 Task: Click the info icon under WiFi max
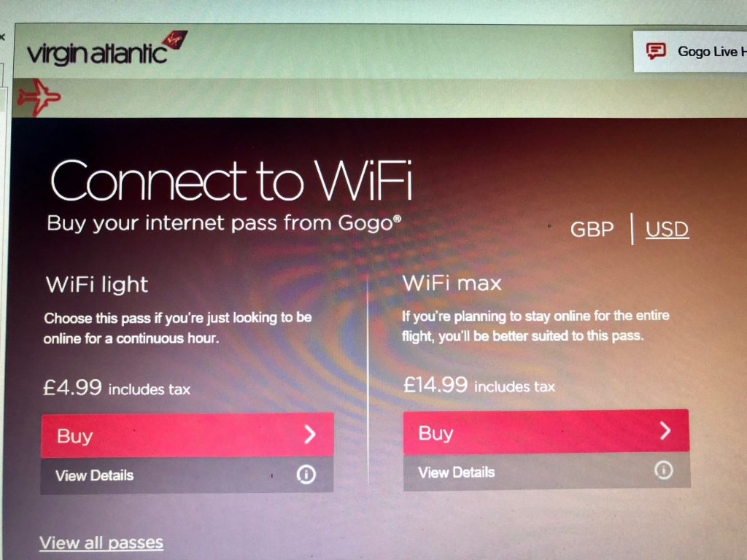tap(664, 470)
